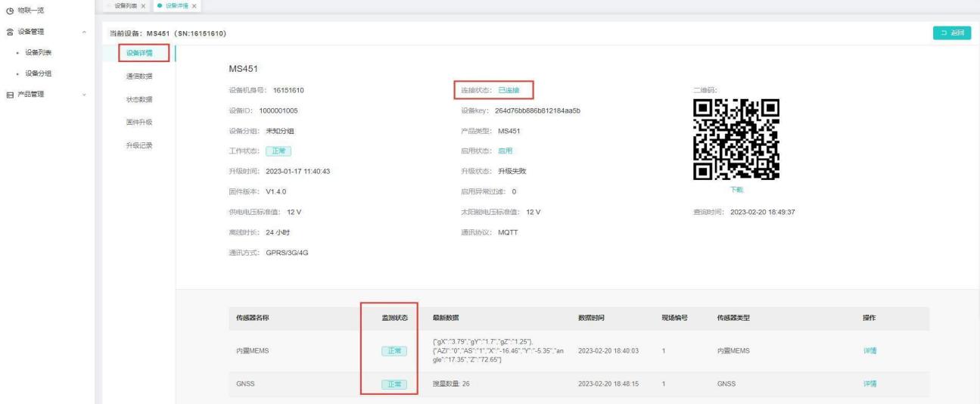Click the 产品管理 sidebar menu icon
This screenshot has height=404, width=980.
pos(10,95)
